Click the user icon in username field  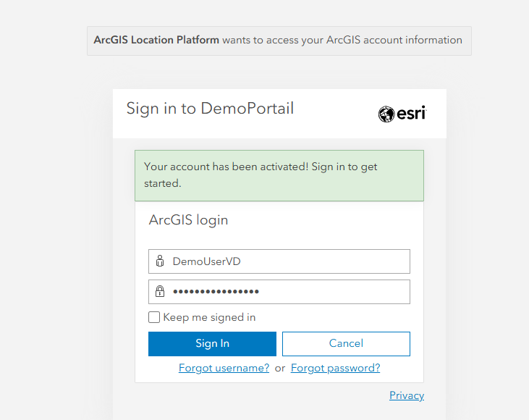click(160, 261)
